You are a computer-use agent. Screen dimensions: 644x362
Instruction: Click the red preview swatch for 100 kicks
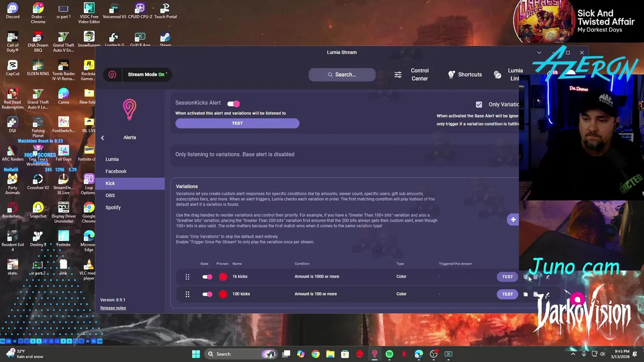point(223,294)
